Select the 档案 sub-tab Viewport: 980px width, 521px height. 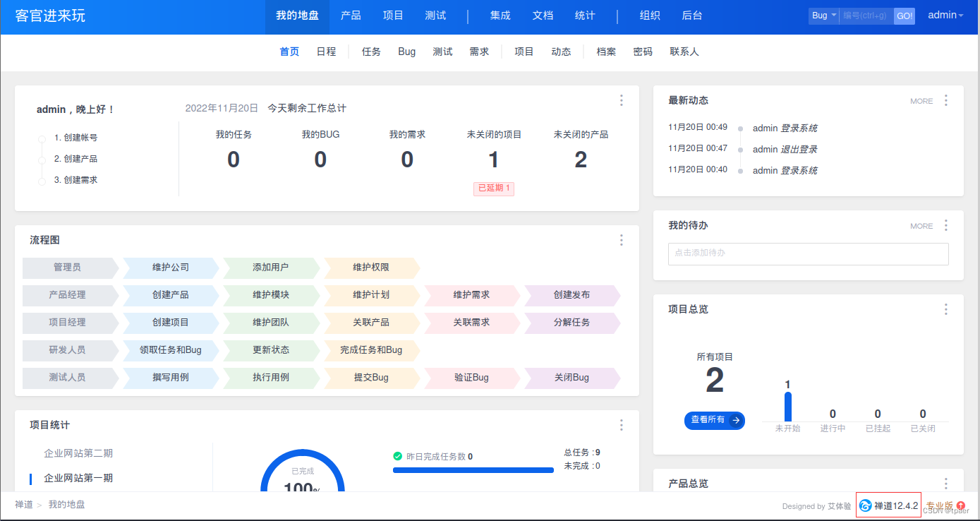tap(606, 52)
